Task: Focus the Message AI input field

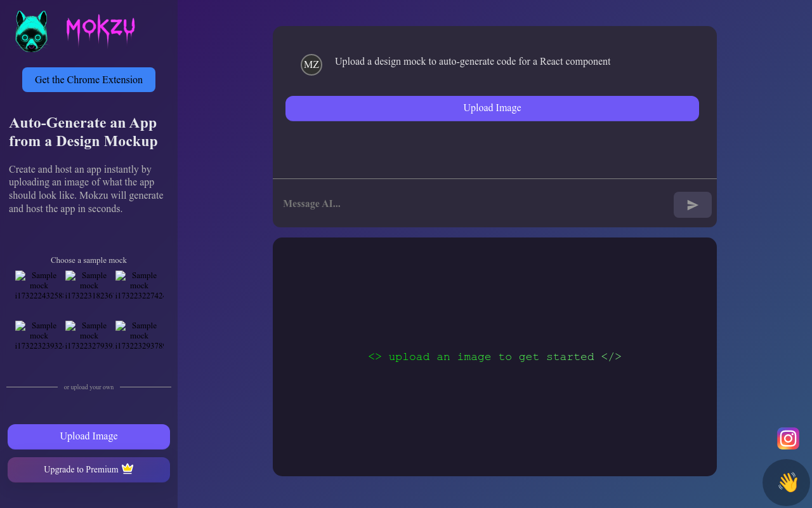Action: 473,204
